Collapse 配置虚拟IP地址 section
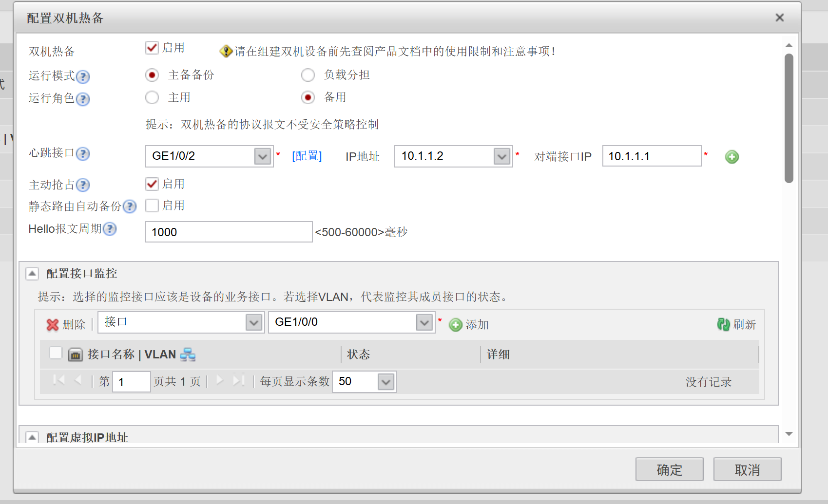 coord(32,437)
